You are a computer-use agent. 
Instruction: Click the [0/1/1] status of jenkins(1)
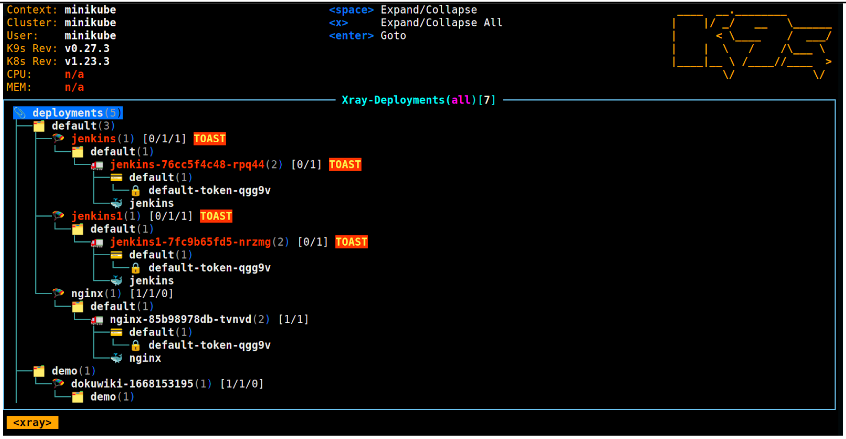tap(165, 139)
